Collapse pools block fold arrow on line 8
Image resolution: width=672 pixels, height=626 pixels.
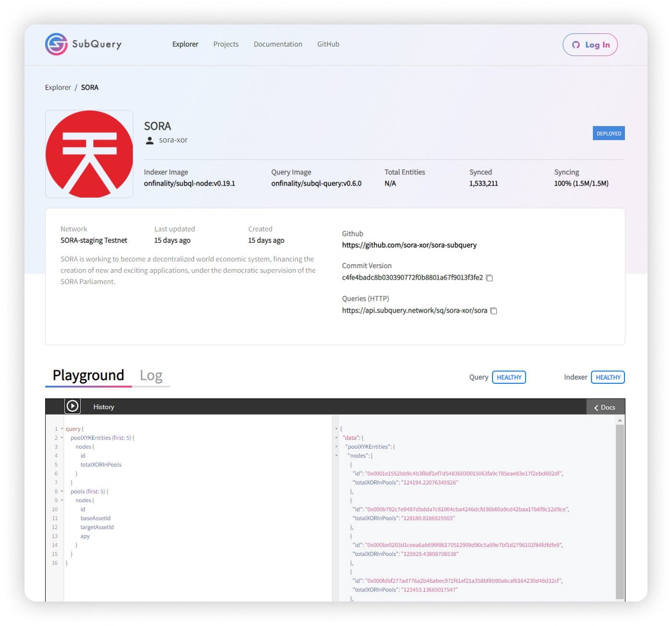point(62,492)
